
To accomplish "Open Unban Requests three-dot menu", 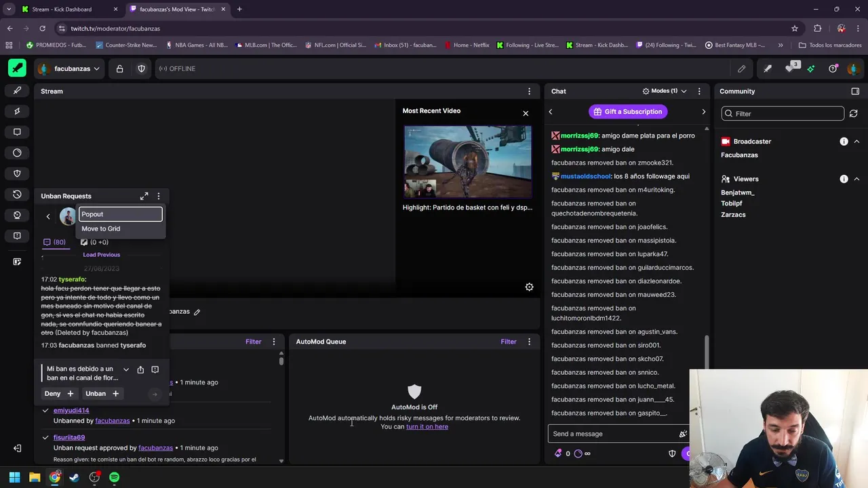I will 159,196.
